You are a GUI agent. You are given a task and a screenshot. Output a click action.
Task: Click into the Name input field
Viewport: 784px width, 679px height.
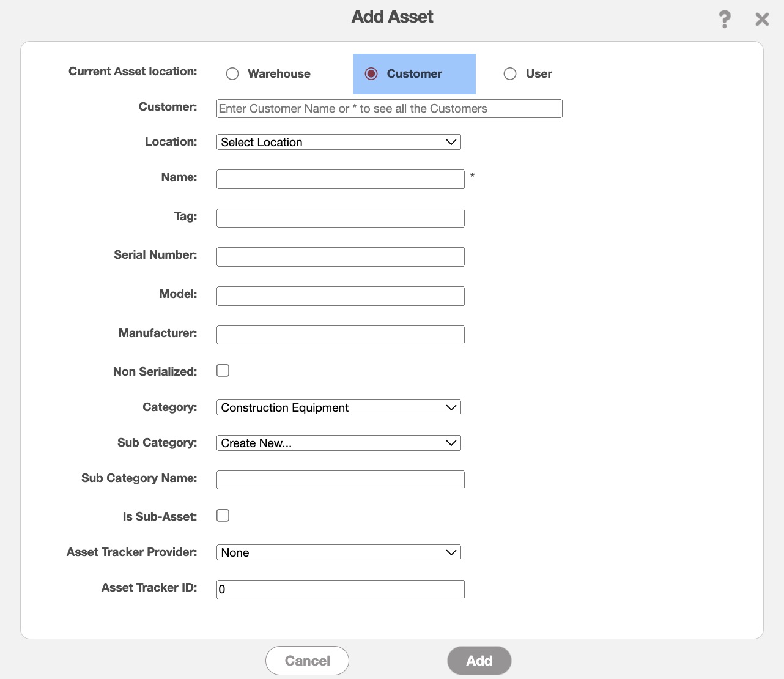click(340, 179)
